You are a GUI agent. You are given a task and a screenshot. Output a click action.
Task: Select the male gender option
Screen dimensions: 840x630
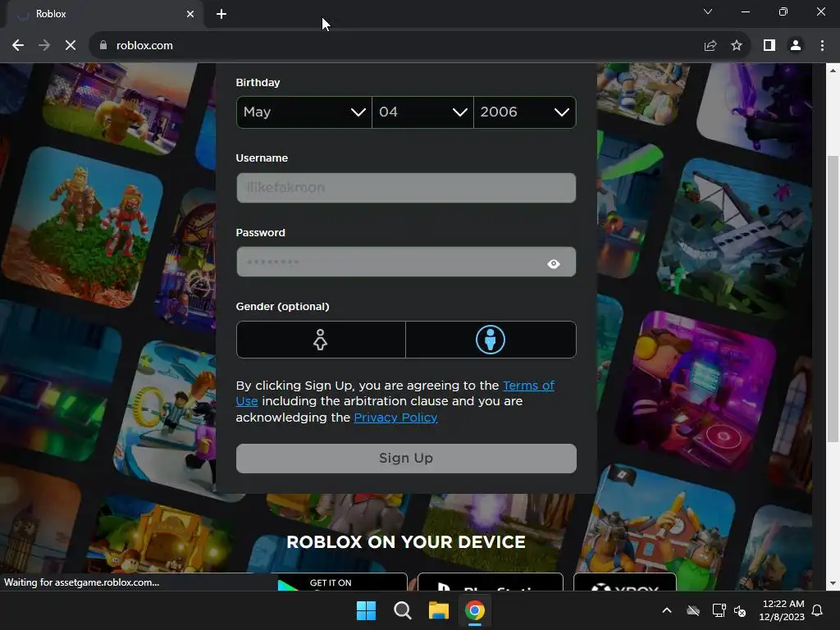491,340
